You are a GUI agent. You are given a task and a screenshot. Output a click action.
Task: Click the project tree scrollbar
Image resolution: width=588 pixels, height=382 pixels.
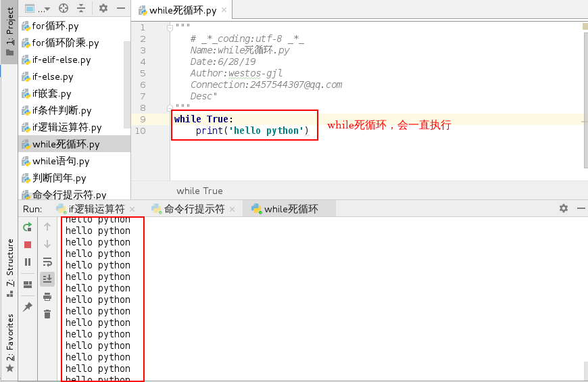(127, 85)
